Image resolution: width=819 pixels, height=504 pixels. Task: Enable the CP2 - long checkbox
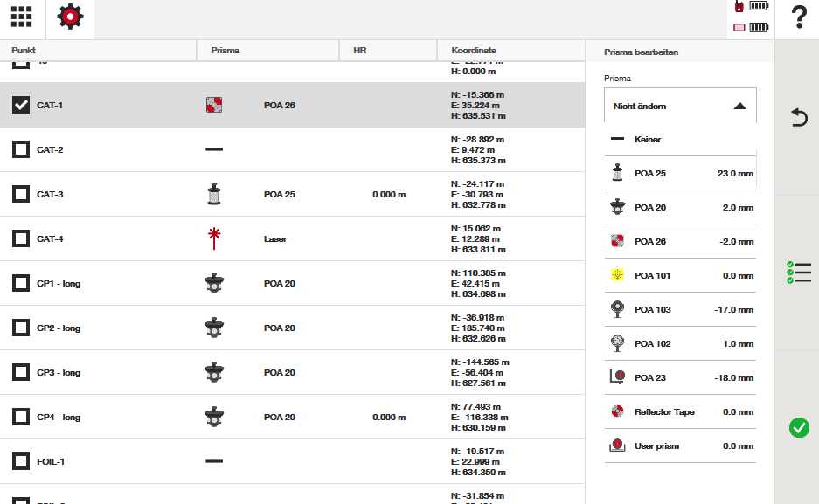point(21,328)
